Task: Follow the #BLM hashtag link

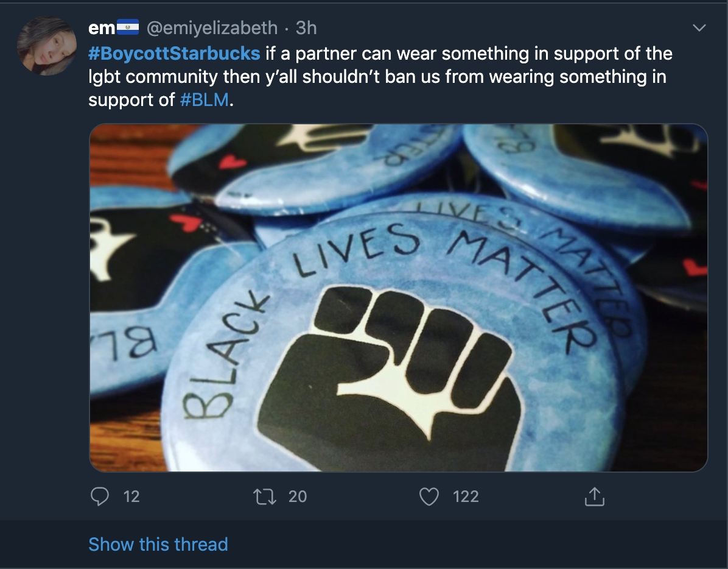Action: (x=205, y=100)
